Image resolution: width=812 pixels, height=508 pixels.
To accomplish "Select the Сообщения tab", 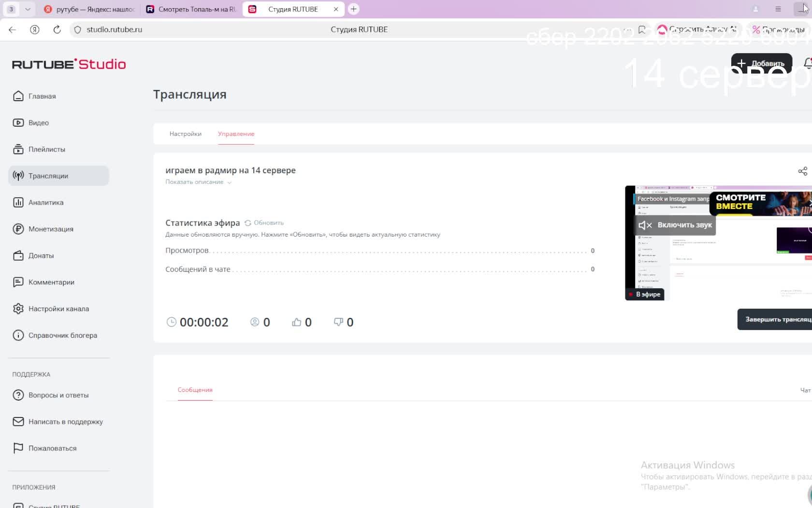I will pos(195,390).
